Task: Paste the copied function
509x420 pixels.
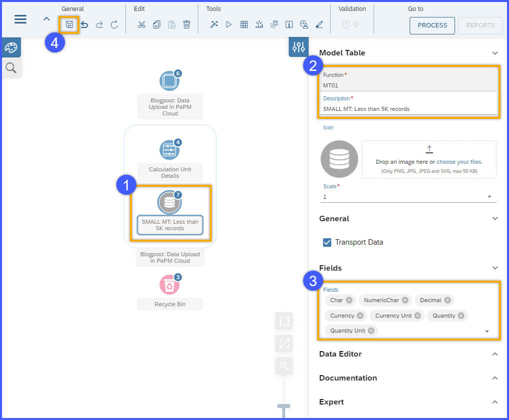Action: (x=172, y=24)
